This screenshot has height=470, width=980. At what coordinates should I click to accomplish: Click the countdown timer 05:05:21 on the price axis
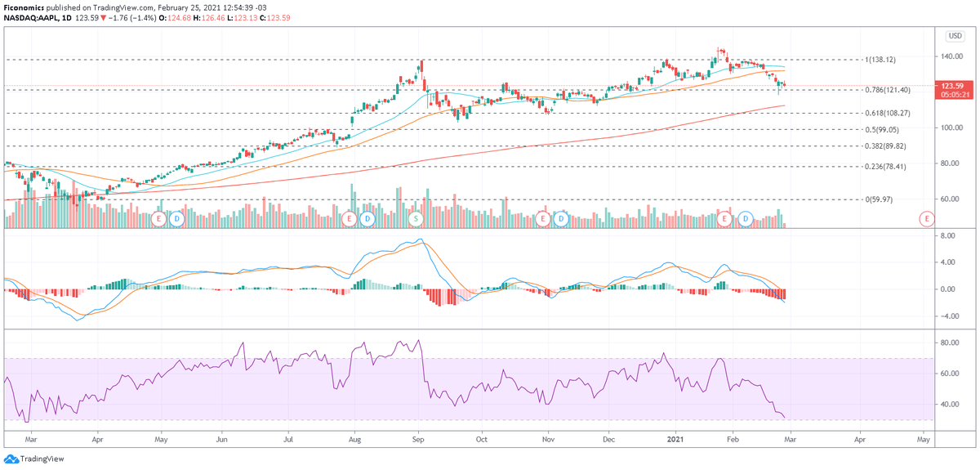(955, 93)
